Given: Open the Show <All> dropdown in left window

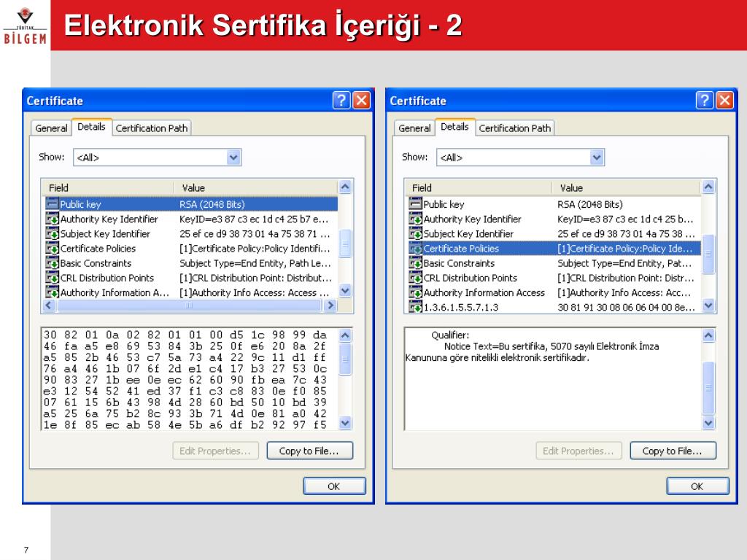Looking at the screenshot, I should click(233, 157).
